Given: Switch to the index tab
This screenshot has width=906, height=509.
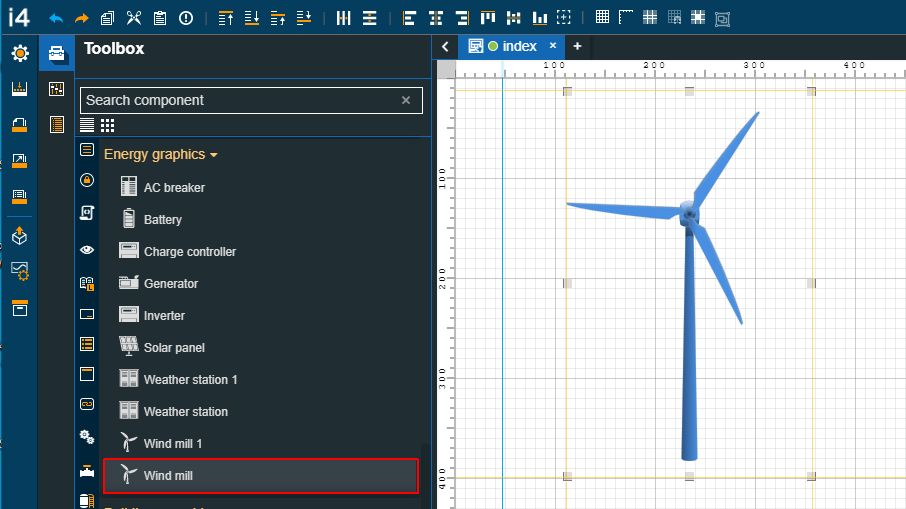Looking at the screenshot, I should click(512, 46).
